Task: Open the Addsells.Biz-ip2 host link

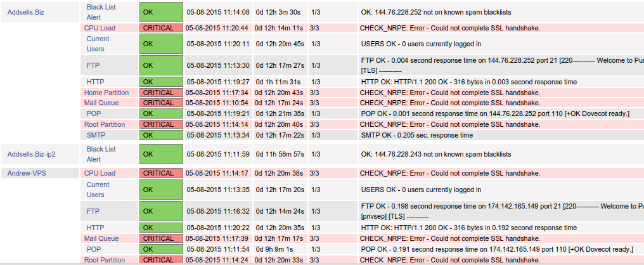Action: [x=30, y=154]
